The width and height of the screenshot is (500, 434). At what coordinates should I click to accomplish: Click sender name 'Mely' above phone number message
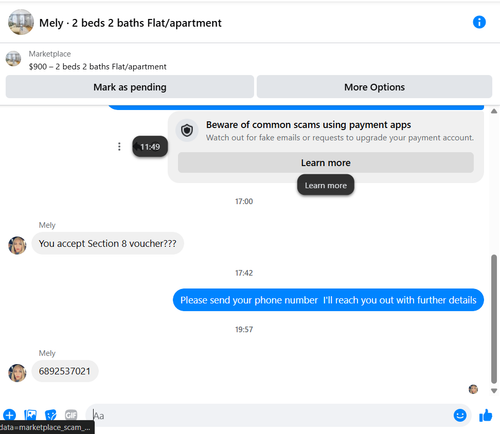pyautogui.click(x=47, y=353)
